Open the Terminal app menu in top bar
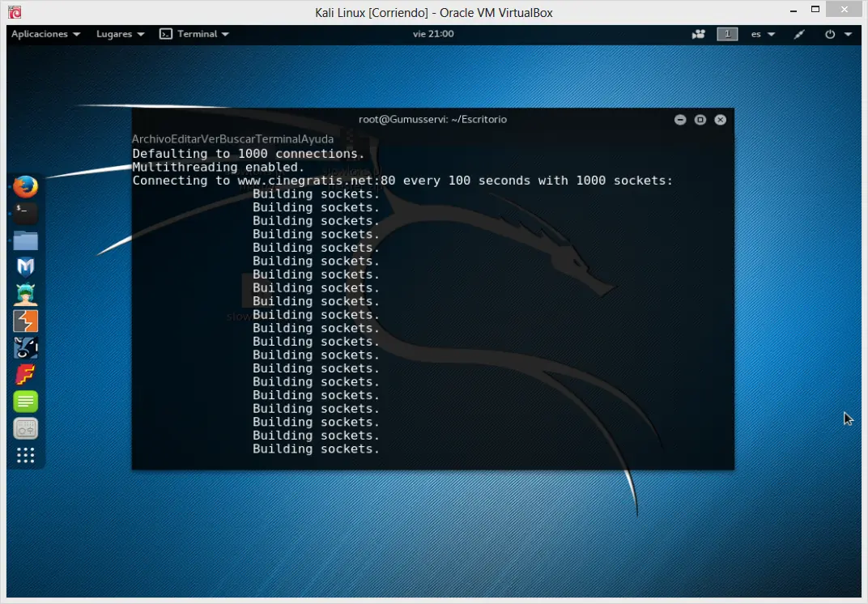The width and height of the screenshot is (868, 604). pos(194,34)
